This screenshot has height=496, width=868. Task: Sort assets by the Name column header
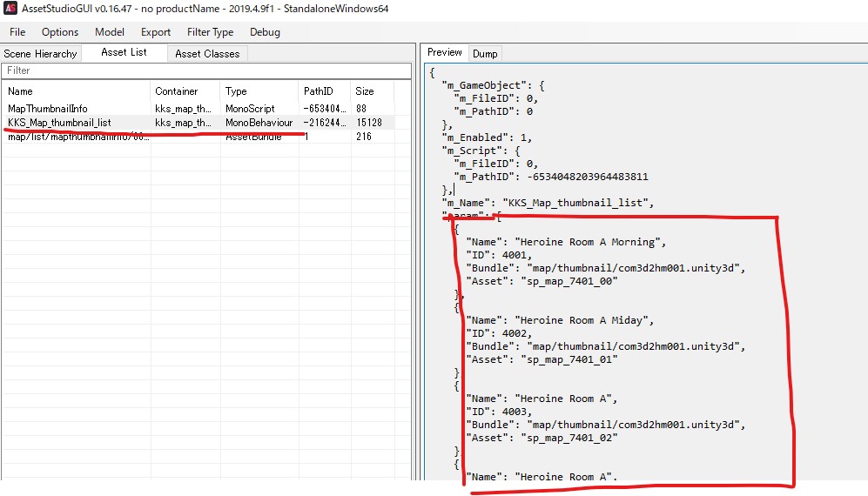(x=77, y=91)
